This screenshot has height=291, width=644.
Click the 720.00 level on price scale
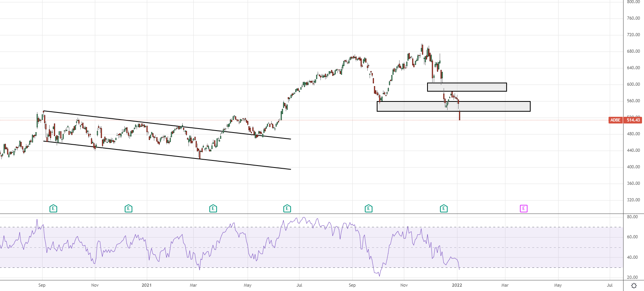(633, 35)
